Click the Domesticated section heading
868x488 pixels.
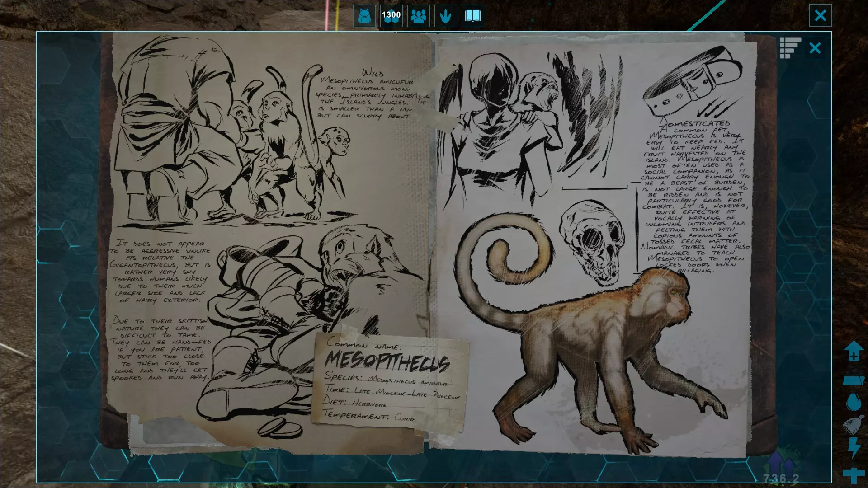pos(695,123)
